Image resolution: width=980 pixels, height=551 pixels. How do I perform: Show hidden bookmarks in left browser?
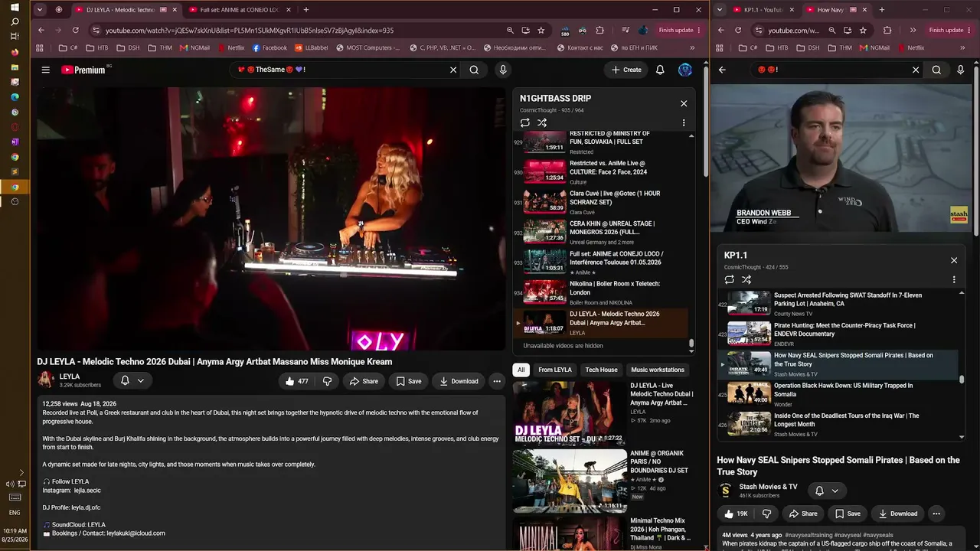(698, 47)
